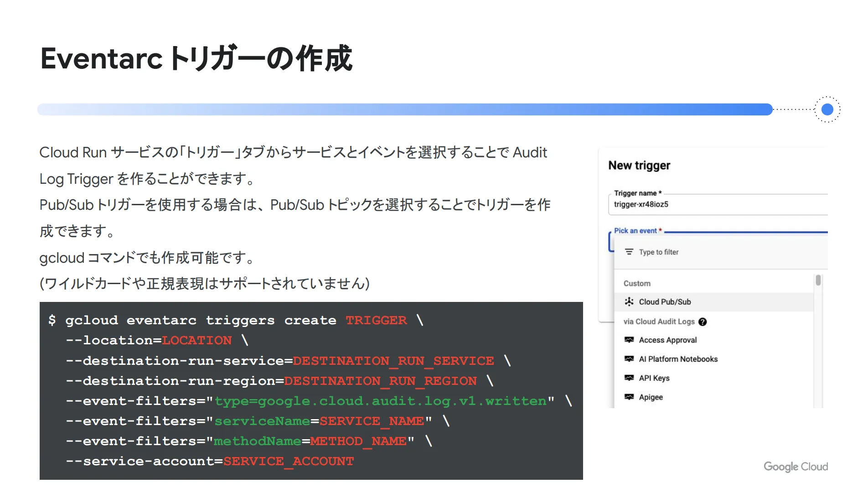Click METHOD_NAME placeholder text
Viewport: 868px width, 488px height.
[x=358, y=441]
